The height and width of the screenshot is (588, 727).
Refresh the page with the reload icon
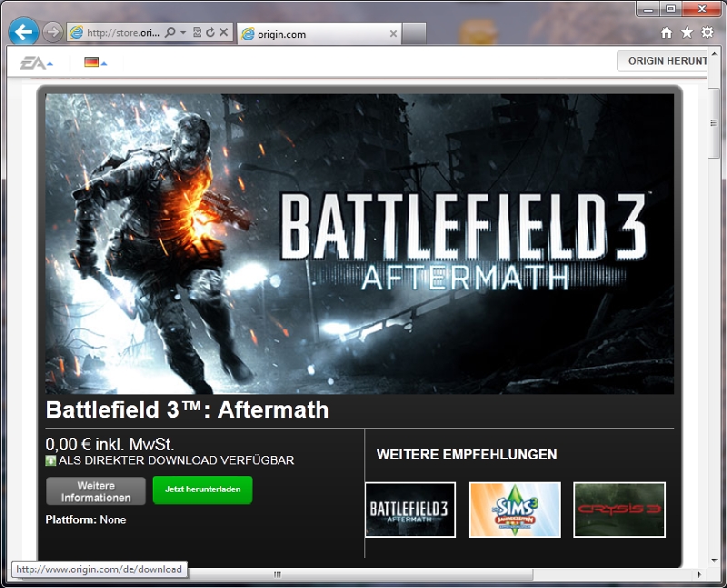pos(211,33)
